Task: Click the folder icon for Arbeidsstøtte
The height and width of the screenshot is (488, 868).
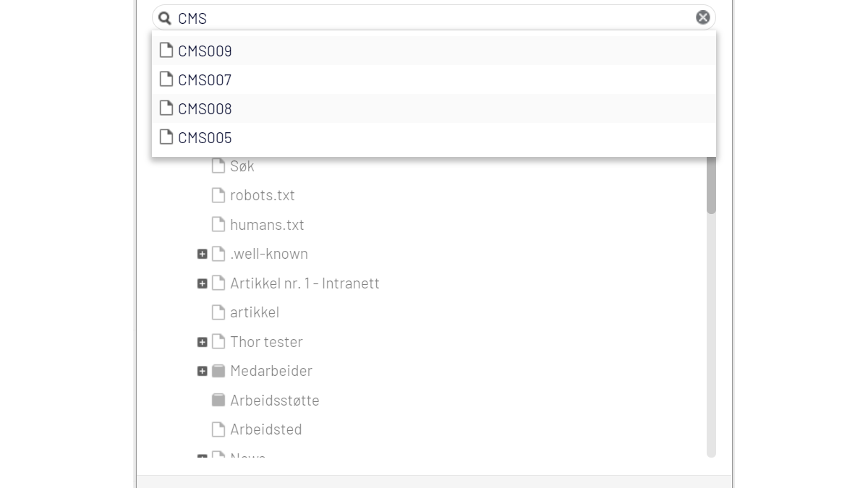Action: point(218,400)
